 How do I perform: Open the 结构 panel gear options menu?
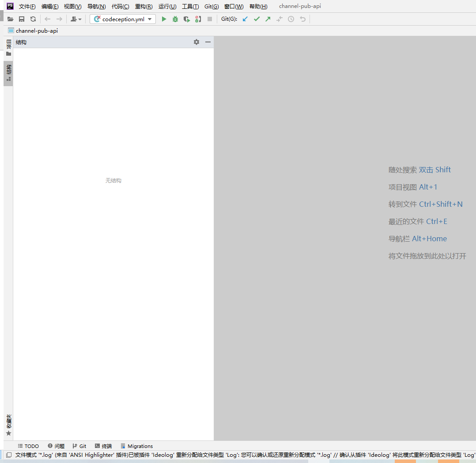196,42
